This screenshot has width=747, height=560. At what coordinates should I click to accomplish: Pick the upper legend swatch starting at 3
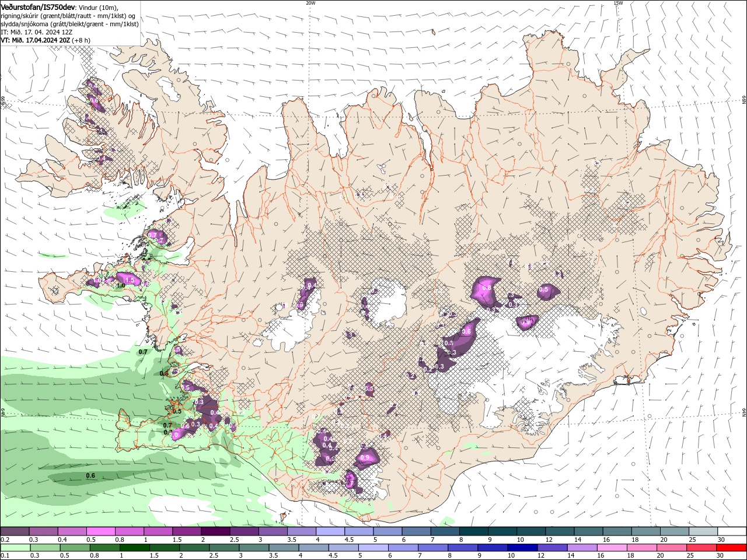(273, 531)
